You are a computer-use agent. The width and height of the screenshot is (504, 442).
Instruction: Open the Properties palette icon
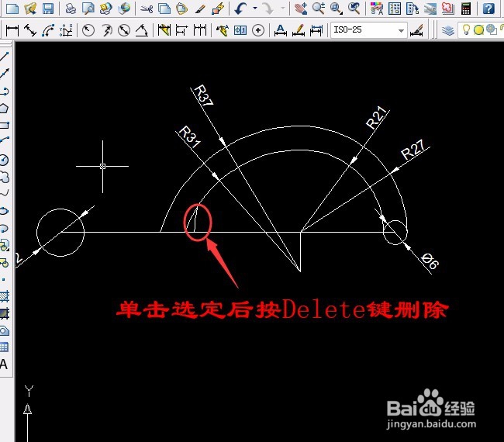377,9
